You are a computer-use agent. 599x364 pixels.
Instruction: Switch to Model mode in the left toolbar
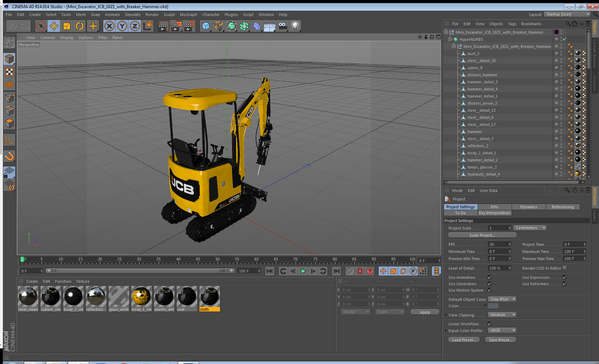pyautogui.click(x=10, y=59)
